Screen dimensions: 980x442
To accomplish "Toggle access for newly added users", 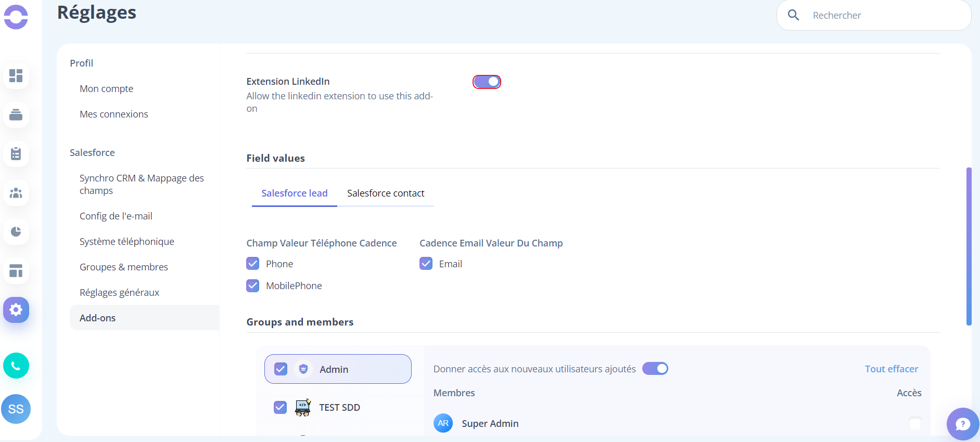I will pyautogui.click(x=655, y=369).
